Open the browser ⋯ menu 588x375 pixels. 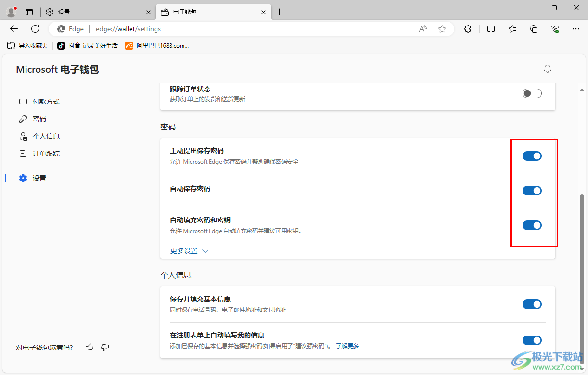click(x=576, y=29)
